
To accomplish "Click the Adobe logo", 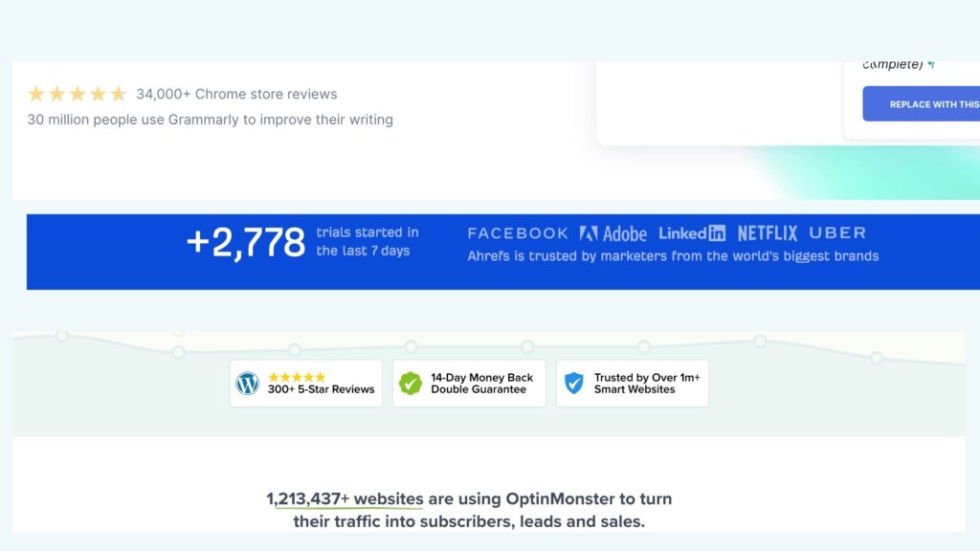I will [x=613, y=233].
